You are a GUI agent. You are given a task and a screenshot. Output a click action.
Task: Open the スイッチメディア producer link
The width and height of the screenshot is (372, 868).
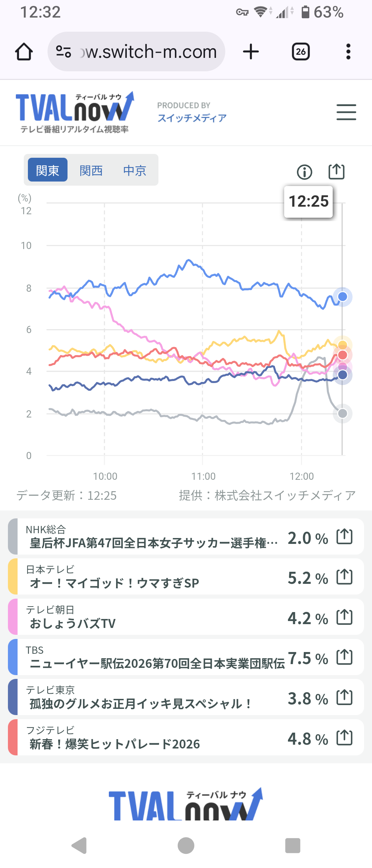pyautogui.click(x=192, y=118)
